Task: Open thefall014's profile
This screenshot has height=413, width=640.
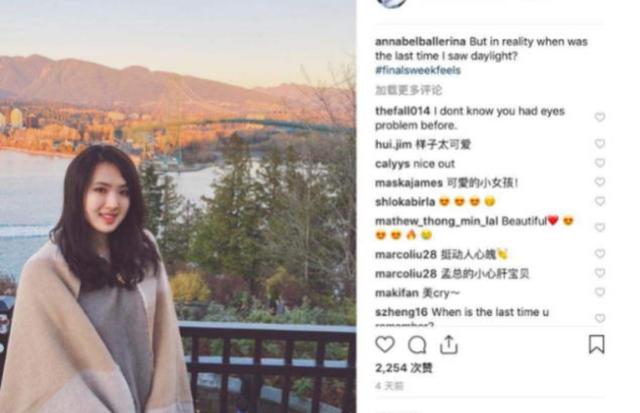Action: coord(402,111)
